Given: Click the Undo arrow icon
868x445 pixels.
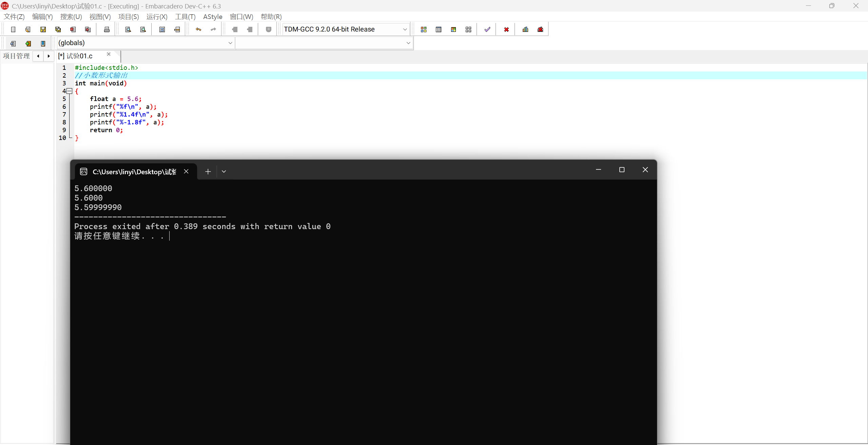Looking at the screenshot, I should pos(198,29).
